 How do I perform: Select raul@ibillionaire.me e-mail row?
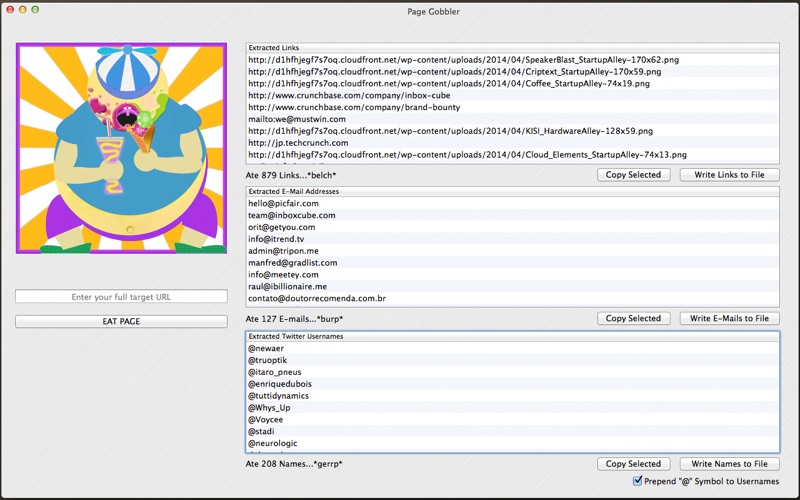(512, 287)
